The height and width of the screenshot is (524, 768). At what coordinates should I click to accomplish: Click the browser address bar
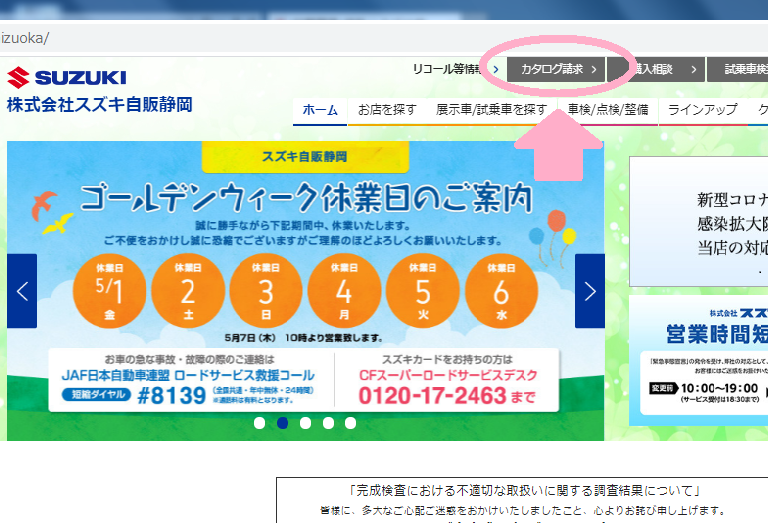(x=384, y=38)
